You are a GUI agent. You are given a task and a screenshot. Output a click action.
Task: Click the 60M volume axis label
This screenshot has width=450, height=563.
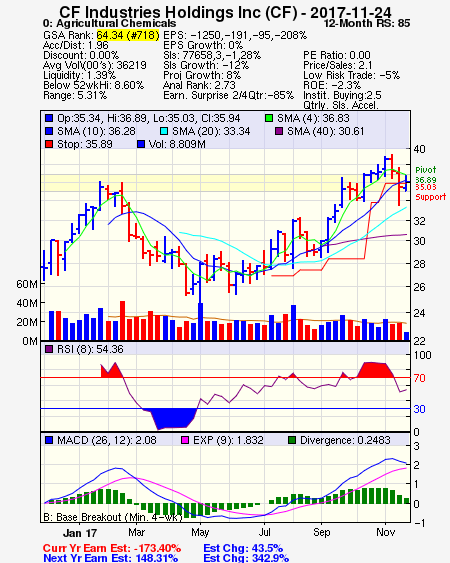pos(27,284)
